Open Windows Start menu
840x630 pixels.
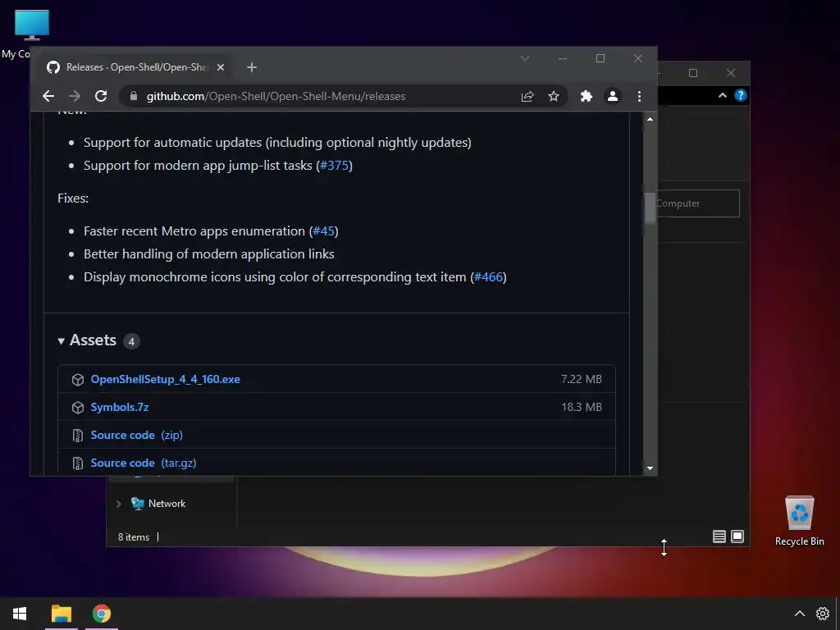(20, 614)
